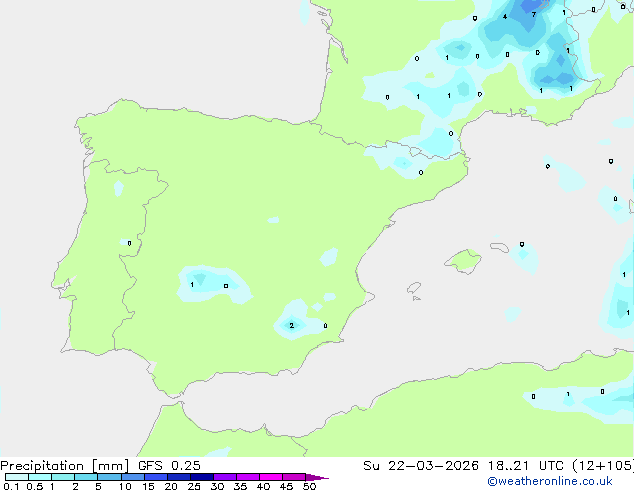Click the 40–45 mm magenta legend swatch
634x490 pixels.
tap(271, 477)
